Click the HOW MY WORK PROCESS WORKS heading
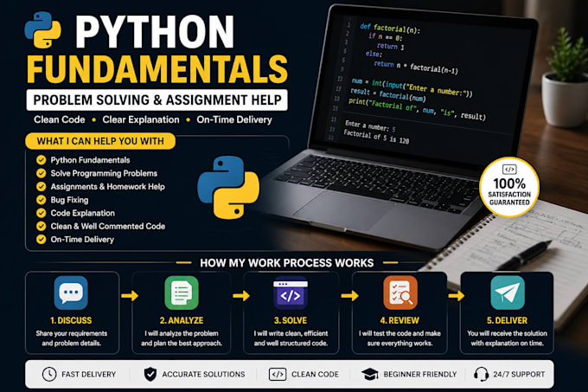Viewport: 588px width, 392px height. [x=287, y=263]
